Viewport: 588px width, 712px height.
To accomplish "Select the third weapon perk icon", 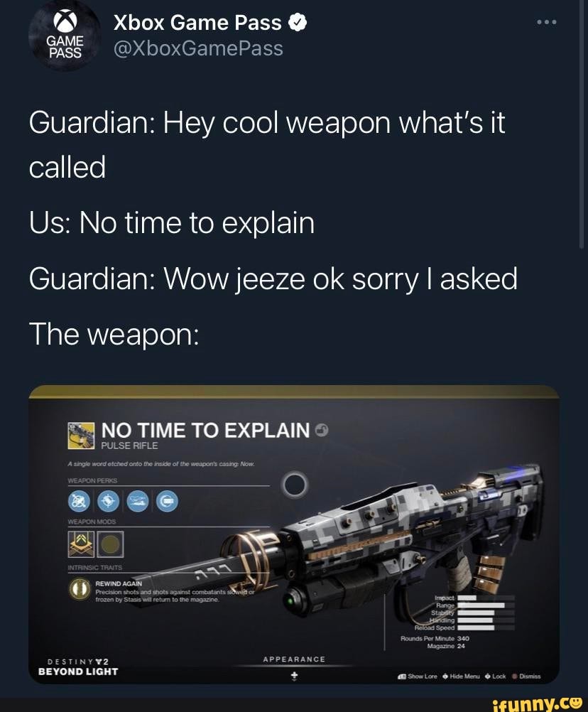I will pyautogui.click(x=138, y=501).
